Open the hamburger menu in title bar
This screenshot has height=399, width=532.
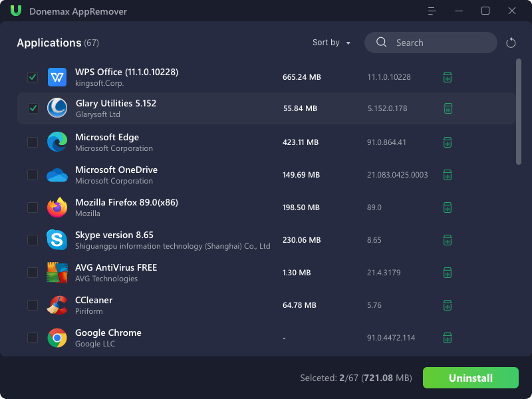tap(432, 11)
